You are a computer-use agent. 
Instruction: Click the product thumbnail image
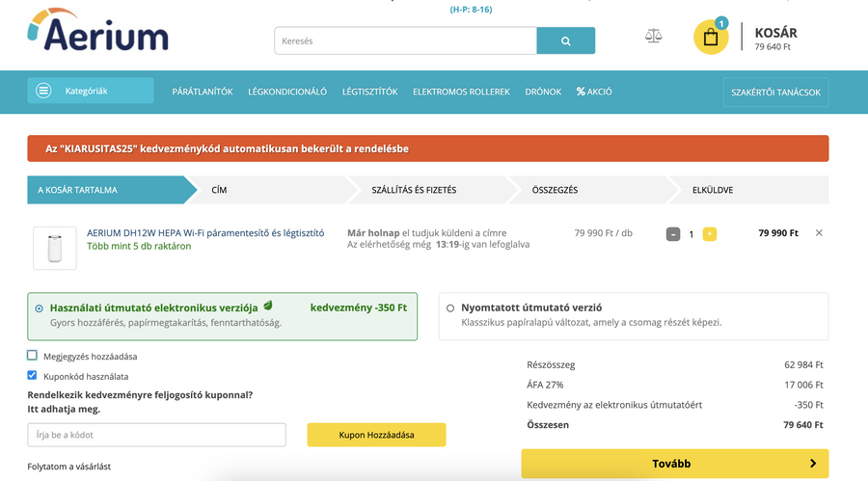pyautogui.click(x=55, y=248)
